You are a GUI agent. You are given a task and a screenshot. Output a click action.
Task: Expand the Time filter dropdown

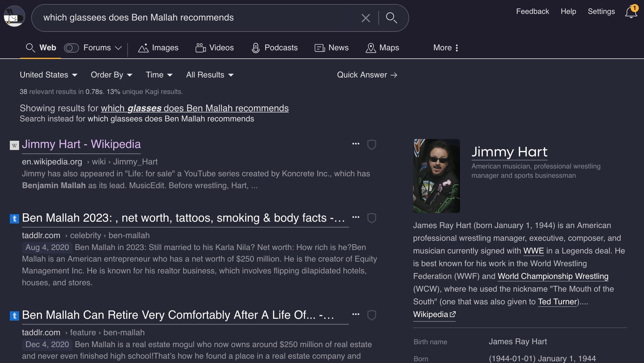(x=159, y=75)
